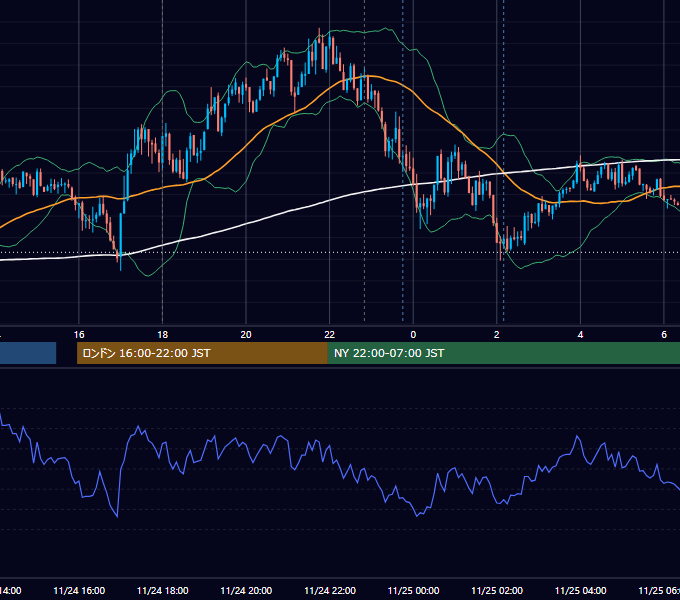Click the hour label 18 on the upper time axis

163,335
